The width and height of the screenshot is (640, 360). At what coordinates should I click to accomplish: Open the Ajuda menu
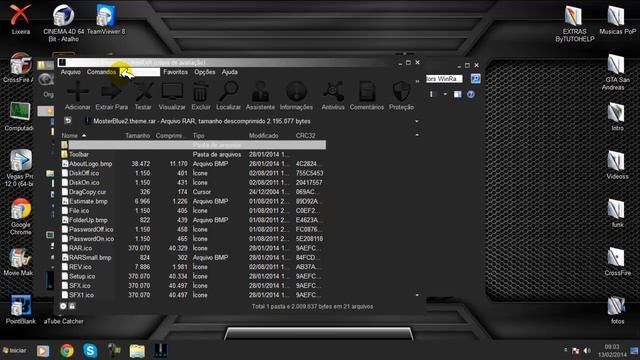tap(230, 72)
